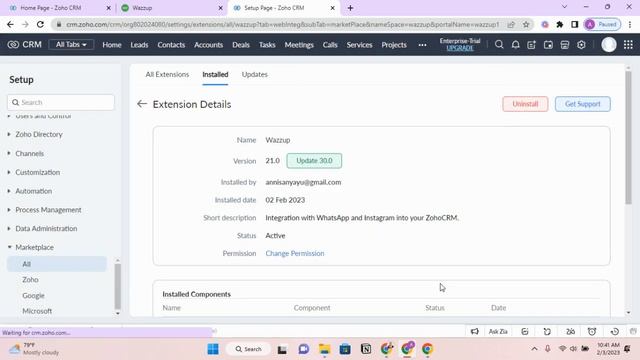
Task: Open the reminders alarm clock icon
Action: click(x=592, y=331)
